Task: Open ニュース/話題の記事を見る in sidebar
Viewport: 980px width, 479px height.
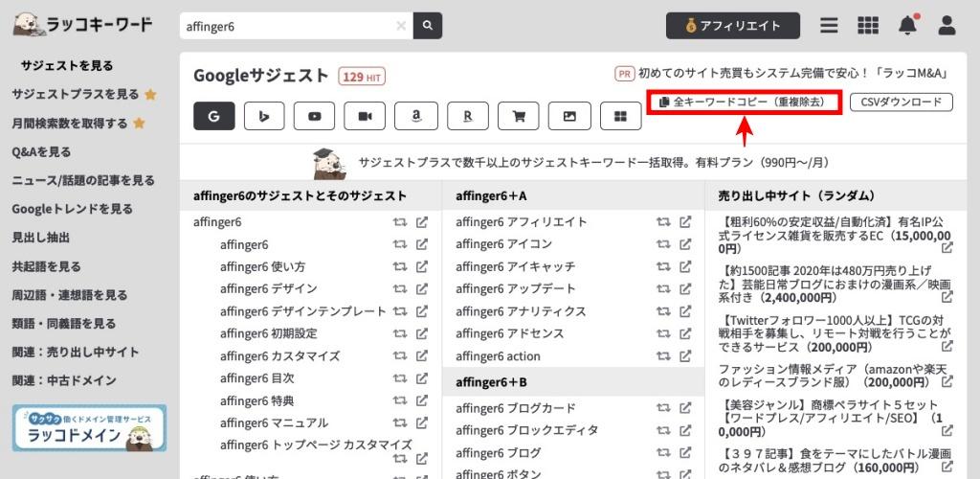Action: click(x=83, y=180)
